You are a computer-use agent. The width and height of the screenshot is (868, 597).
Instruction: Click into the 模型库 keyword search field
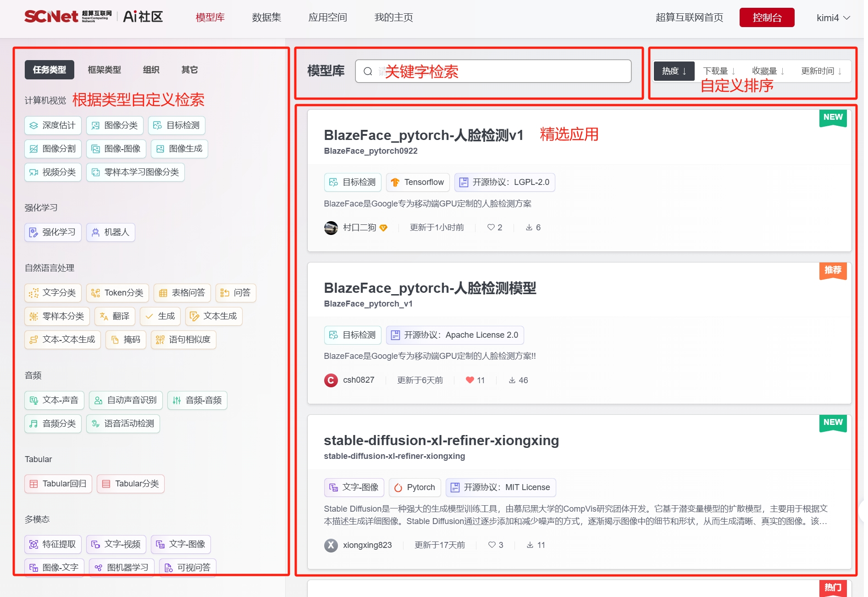500,71
